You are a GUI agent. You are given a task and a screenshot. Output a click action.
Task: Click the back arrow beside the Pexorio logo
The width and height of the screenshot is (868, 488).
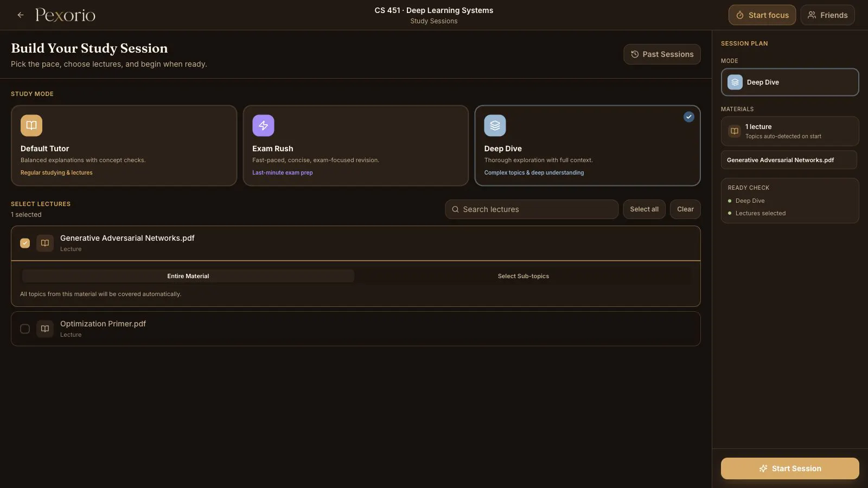21,15
